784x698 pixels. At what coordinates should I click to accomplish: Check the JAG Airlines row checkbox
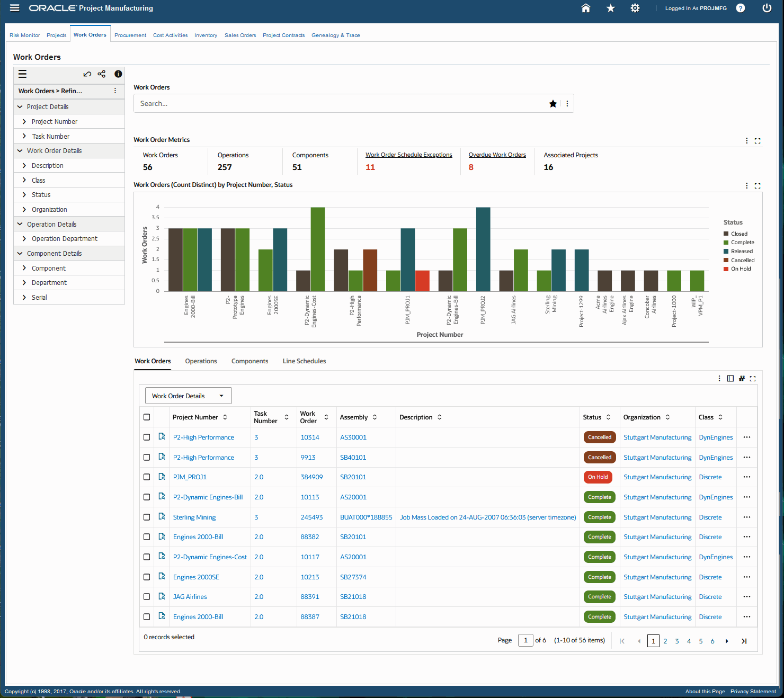click(x=147, y=597)
